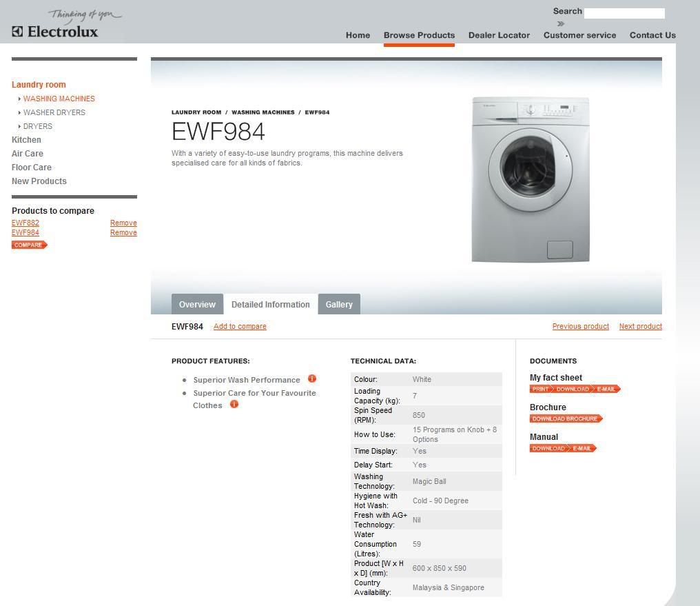Open Browse Products menu
The width and height of the screenshot is (700, 606).
tap(419, 35)
